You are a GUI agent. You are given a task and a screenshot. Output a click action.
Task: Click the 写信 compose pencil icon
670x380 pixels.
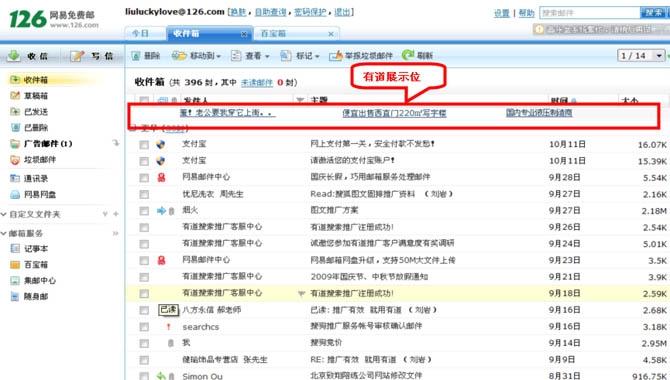77,56
